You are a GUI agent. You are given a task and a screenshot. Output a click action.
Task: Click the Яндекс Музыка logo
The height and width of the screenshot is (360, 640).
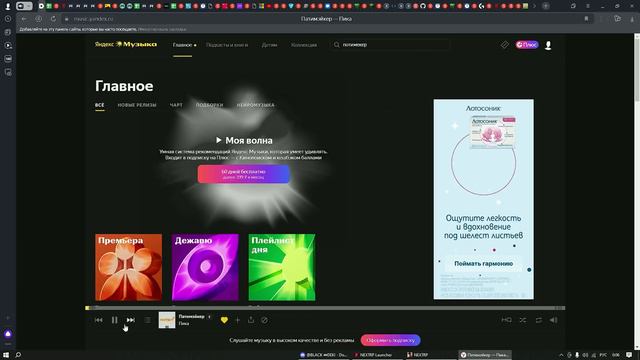click(x=126, y=44)
